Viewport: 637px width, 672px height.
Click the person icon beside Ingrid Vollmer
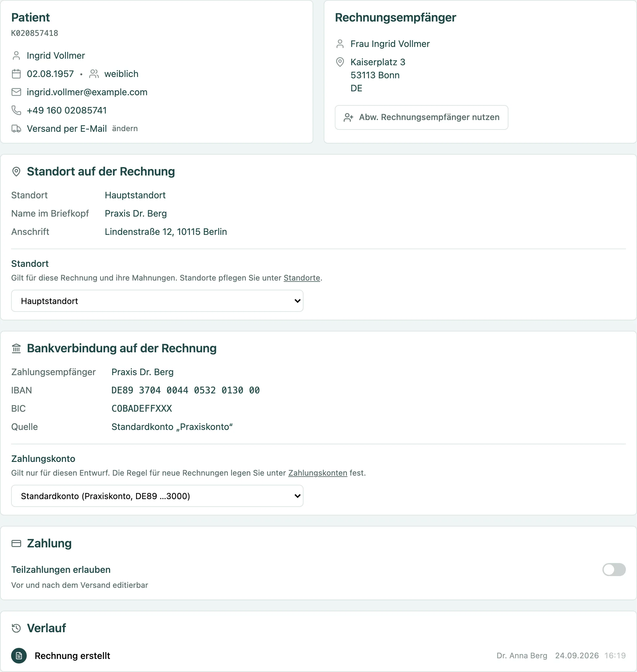[16, 55]
